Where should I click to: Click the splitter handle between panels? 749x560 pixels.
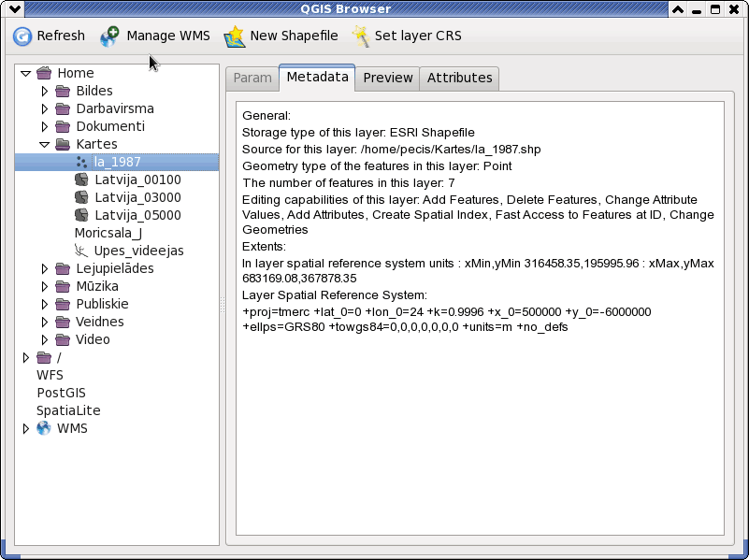tap(223, 305)
